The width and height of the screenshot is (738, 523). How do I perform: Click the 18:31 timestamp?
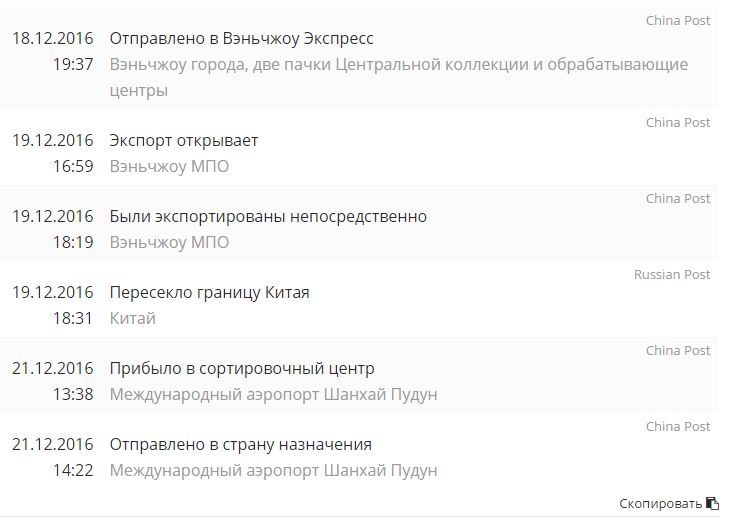click(73, 318)
